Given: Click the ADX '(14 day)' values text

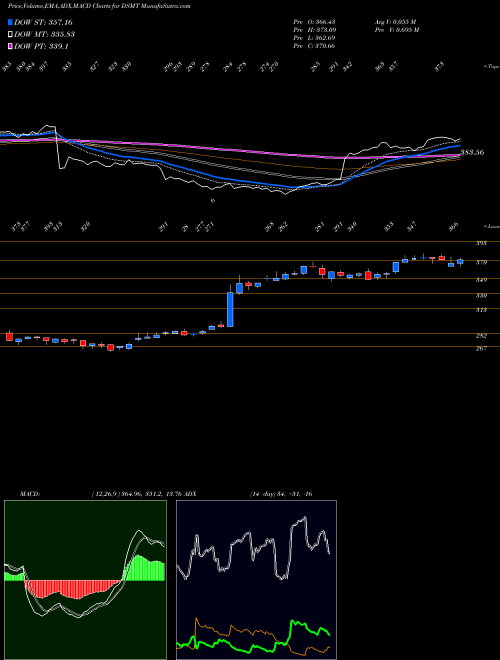Looking at the screenshot, I should point(280,494).
